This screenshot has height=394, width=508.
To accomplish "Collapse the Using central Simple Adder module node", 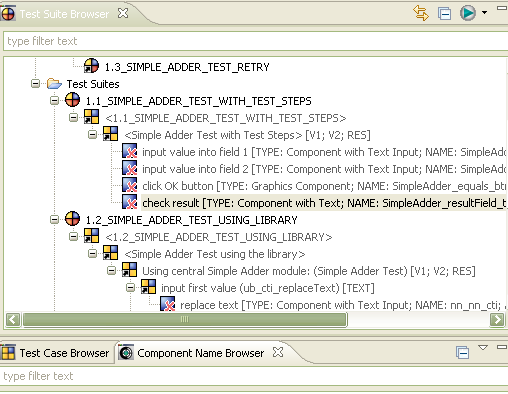I will (111, 270).
